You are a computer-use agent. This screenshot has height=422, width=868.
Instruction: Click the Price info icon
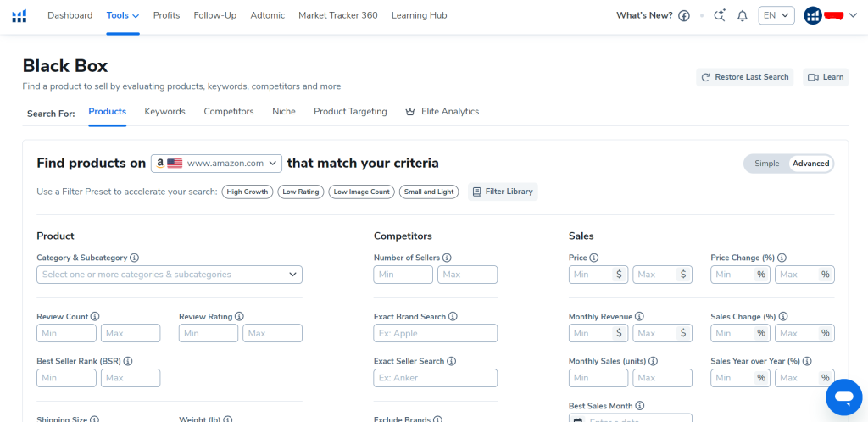[x=594, y=258]
